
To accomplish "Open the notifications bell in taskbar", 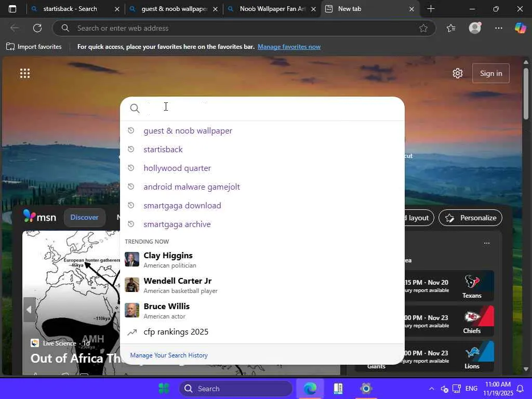I will [x=520, y=389].
